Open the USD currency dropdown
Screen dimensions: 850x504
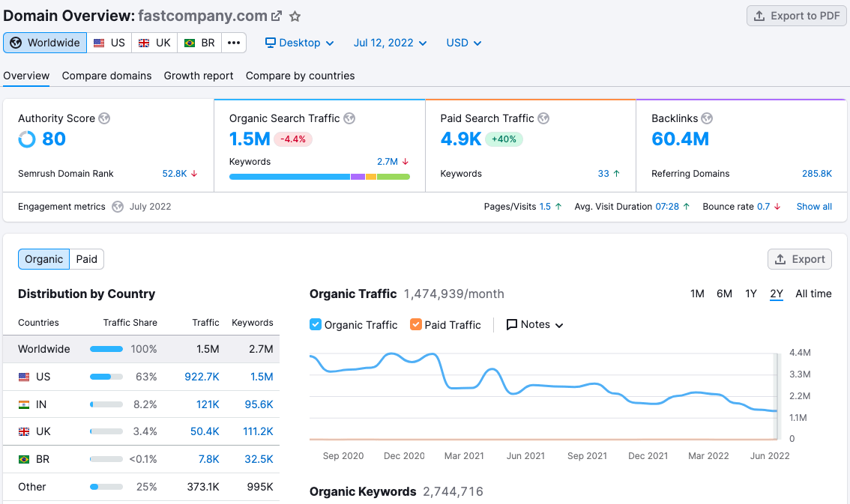[x=463, y=43]
